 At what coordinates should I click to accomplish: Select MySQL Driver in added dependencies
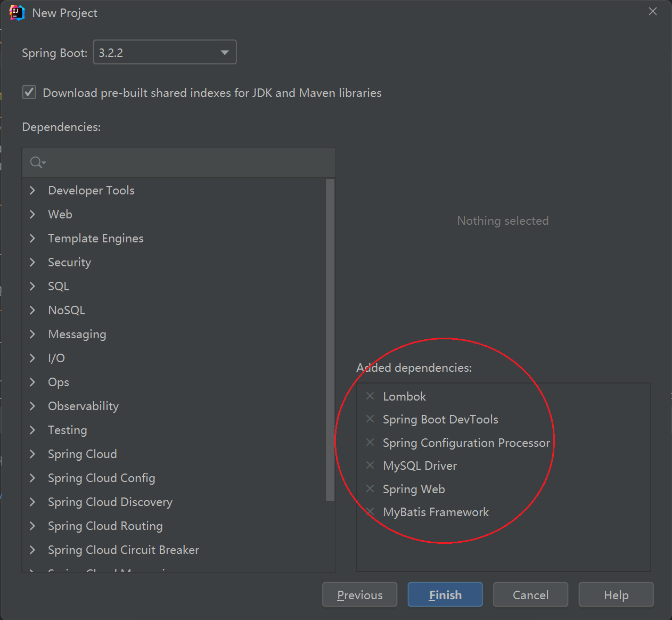pyautogui.click(x=420, y=466)
